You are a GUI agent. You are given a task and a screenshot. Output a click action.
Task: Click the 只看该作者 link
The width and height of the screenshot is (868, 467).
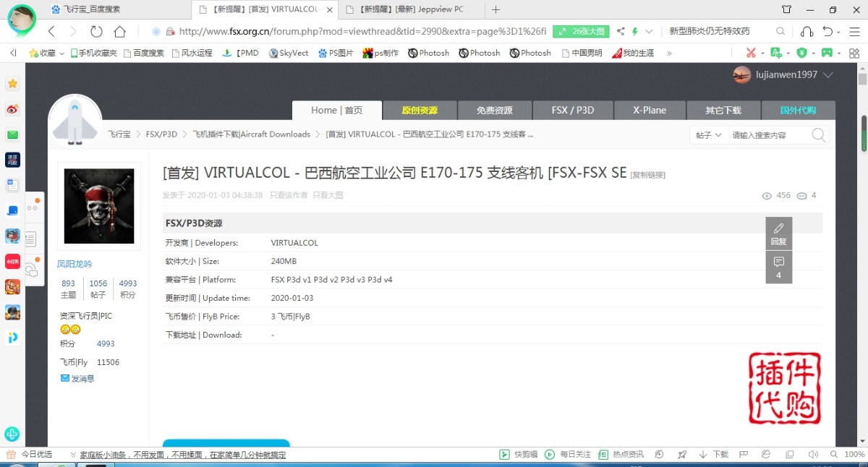289,195
